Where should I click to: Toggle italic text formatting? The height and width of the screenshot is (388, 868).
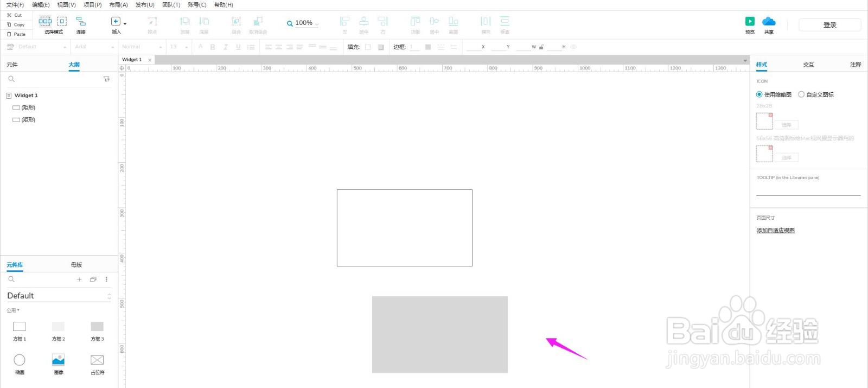pos(226,47)
